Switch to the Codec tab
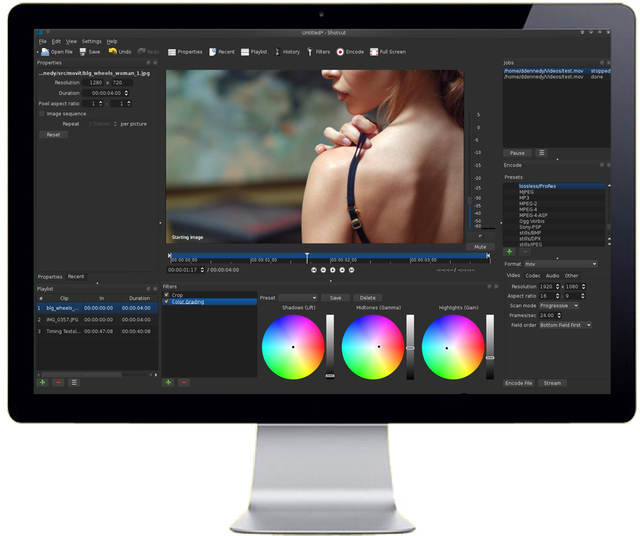Viewport: 640px width, 536px height. coord(533,276)
